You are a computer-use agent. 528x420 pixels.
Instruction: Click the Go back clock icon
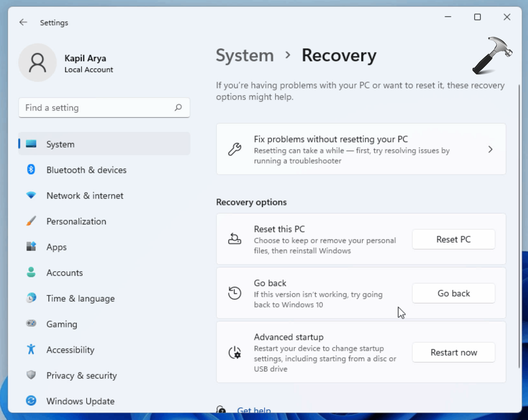(x=234, y=293)
